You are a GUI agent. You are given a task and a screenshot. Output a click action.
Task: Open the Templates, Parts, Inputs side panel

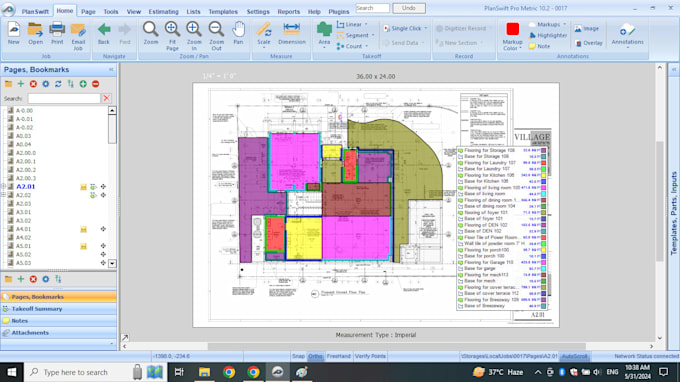pyautogui.click(x=674, y=213)
